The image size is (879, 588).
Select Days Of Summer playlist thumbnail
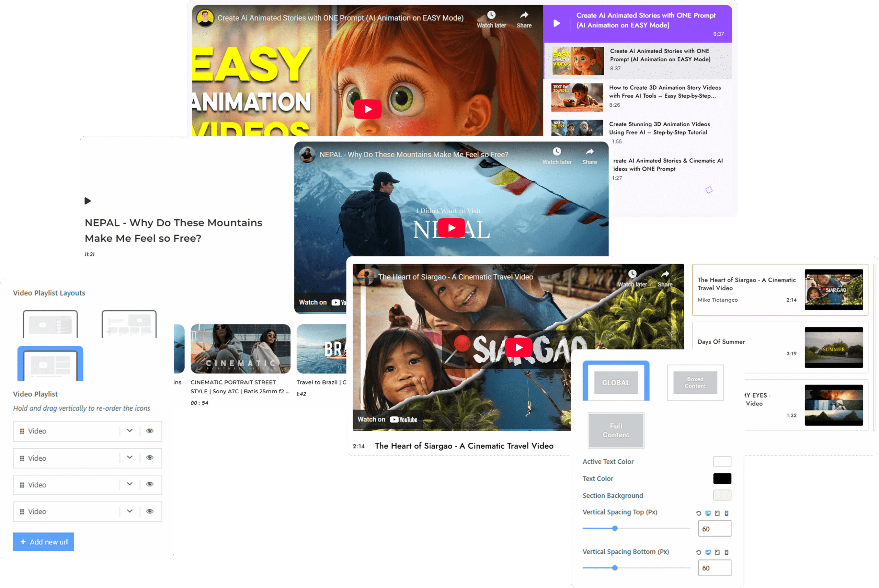click(x=833, y=348)
